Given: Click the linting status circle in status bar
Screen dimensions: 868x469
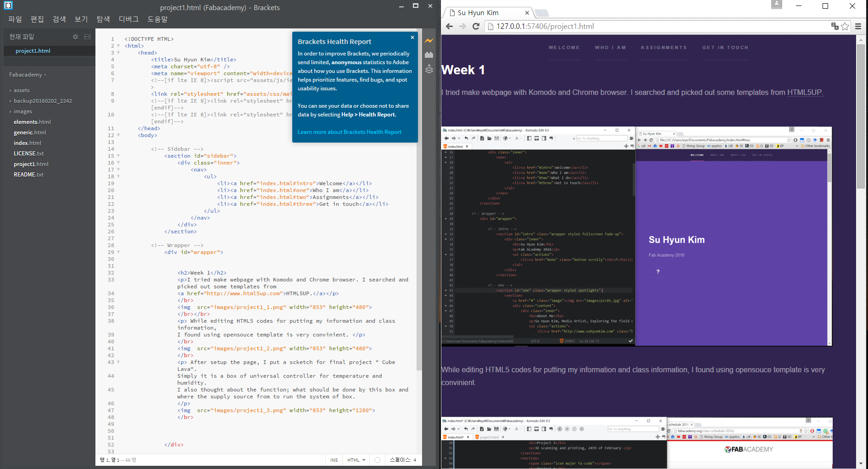Looking at the screenshot, I should 377,460.
